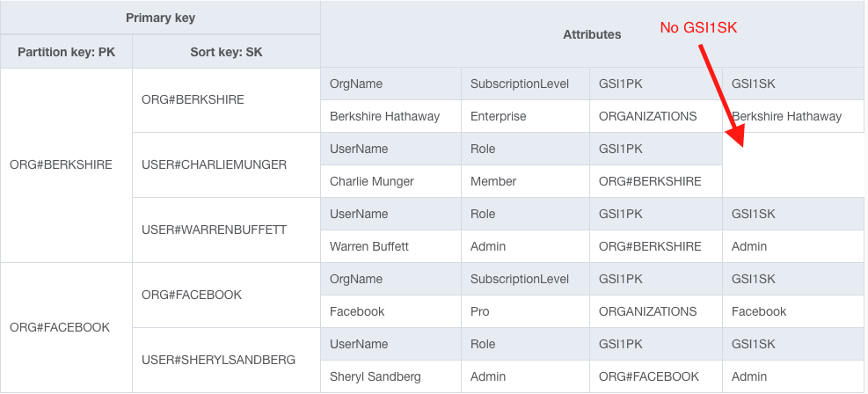
Task: Select the Partition key: PK column header
Action: (66, 52)
